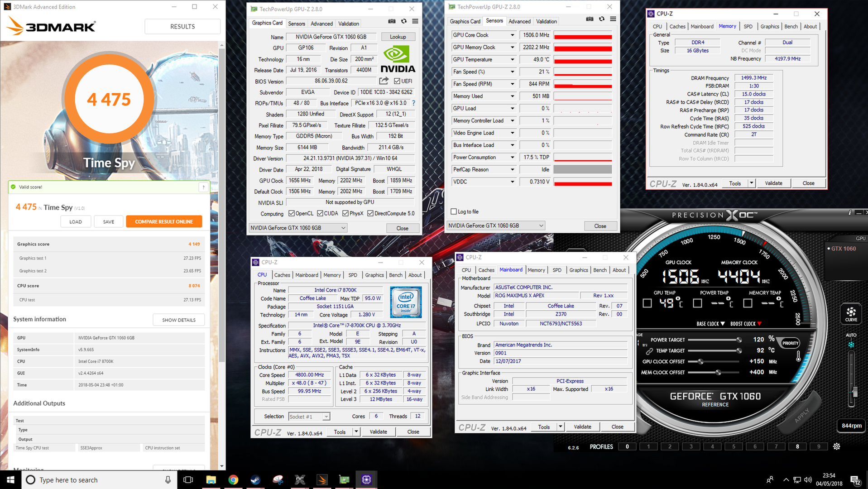The height and width of the screenshot is (489, 868).
Task: Open Precision XOC taskbar icon
Action: click(x=300, y=479)
